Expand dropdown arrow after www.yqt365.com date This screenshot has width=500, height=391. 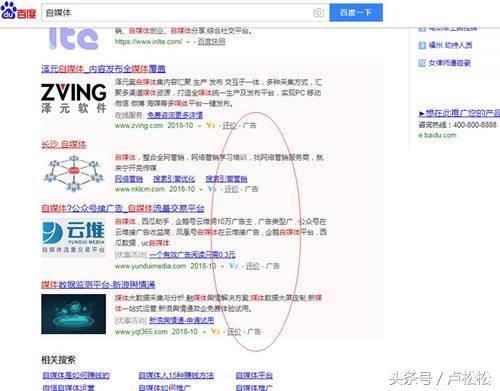click(x=204, y=332)
